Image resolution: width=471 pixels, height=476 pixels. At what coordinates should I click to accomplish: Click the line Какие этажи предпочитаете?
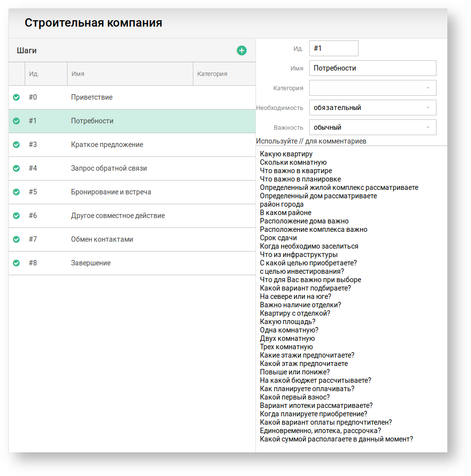307,355
